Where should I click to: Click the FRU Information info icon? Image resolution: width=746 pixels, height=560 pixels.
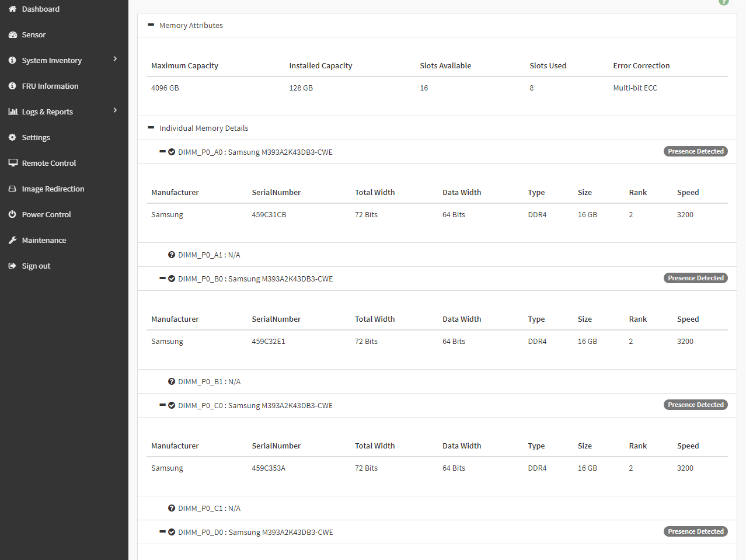(12, 86)
